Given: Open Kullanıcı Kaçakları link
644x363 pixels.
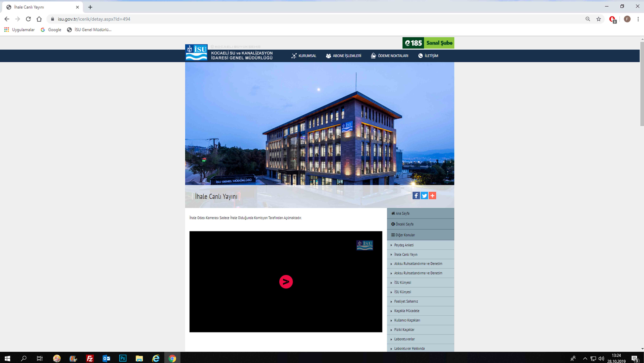Looking at the screenshot, I should [420, 320].
